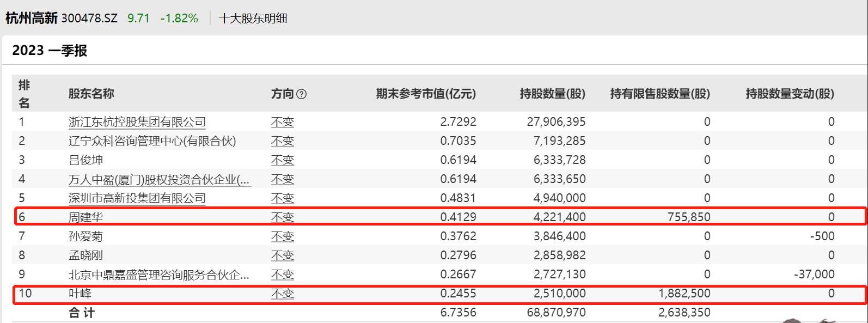Screen dimensions: 868x323
Task: Open 深圳市高新投集团有限公司 shareholder link
Action: click(137, 198)
